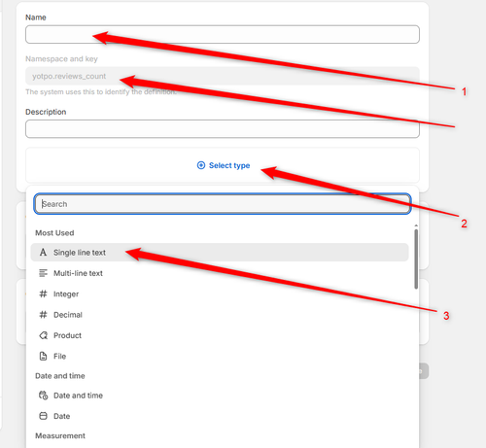Image resolution: width=486 pixels, height=448 pixels.
Task: Choose File type option
Action: coord(220,356)
